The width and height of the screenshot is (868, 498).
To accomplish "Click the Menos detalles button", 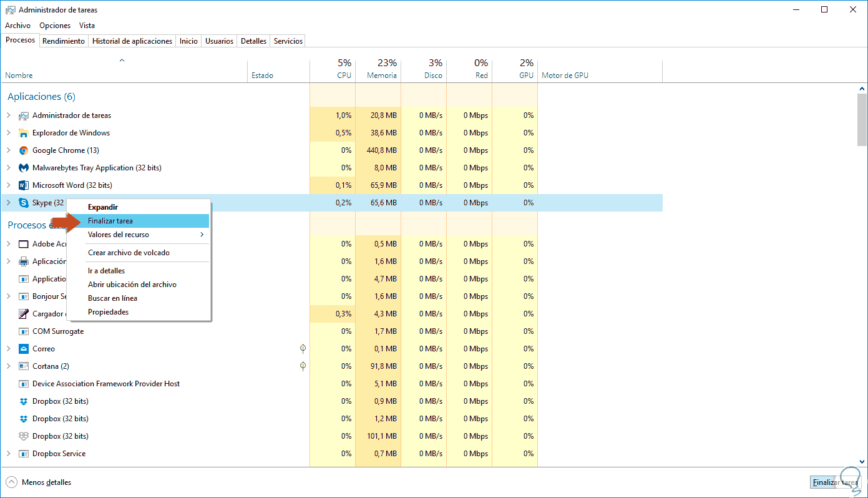I will (39, 482).
